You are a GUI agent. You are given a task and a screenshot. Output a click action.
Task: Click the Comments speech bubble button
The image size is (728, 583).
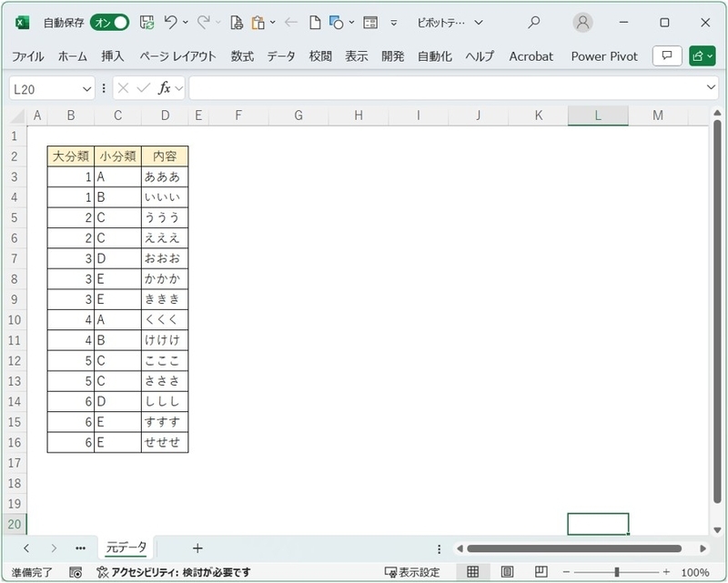click(x=667, y=56)
